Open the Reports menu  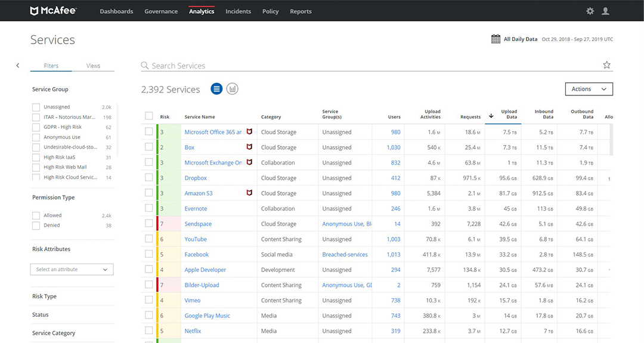click(x=301, y=11)
